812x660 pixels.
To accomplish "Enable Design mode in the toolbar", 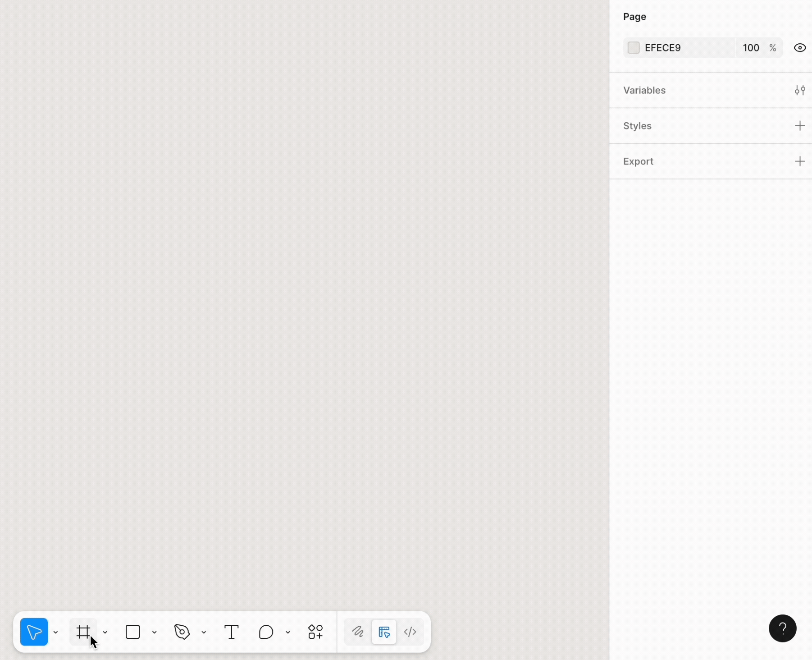I will 384,632.
